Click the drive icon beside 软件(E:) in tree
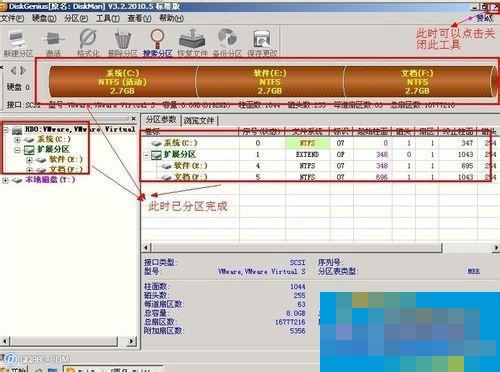 (x=41, y=160)
